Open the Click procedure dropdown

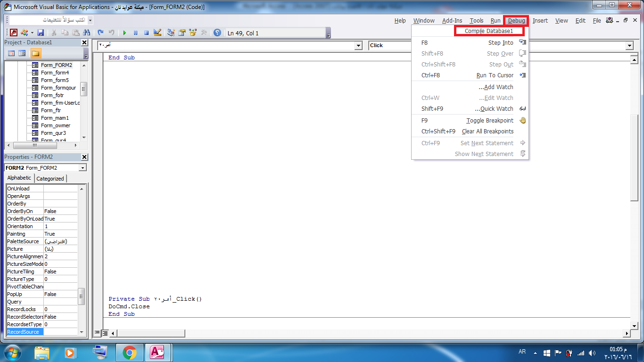(629, 45)
